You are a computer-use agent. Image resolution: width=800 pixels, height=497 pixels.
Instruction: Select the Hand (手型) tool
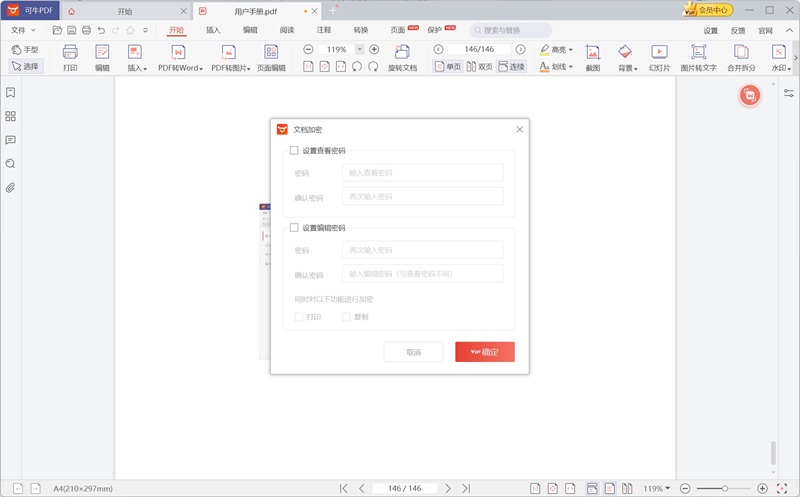25,49
